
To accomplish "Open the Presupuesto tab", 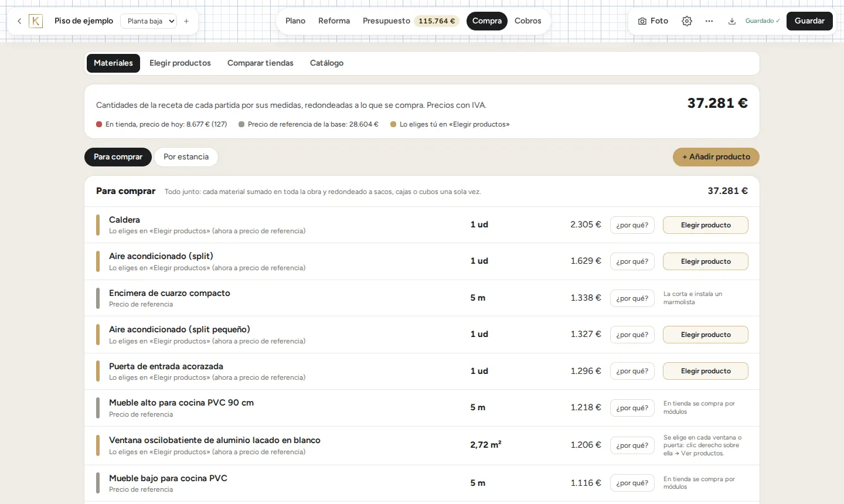I will 386,21.
